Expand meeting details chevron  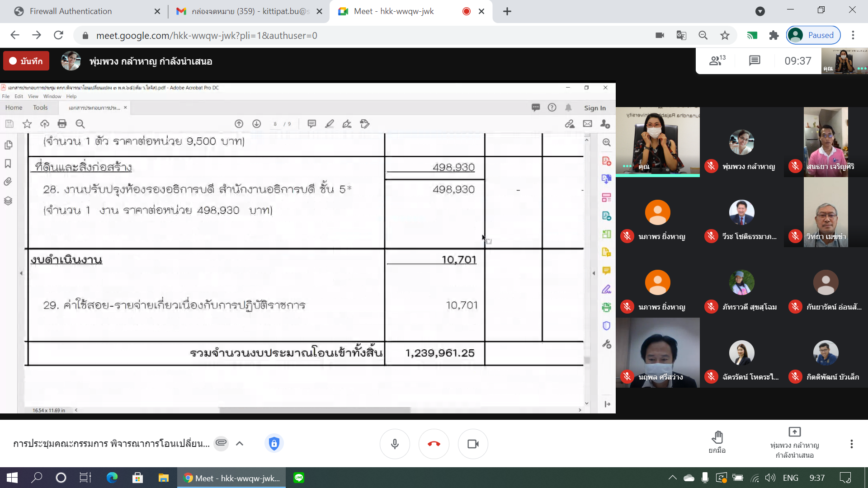(240, 443)
